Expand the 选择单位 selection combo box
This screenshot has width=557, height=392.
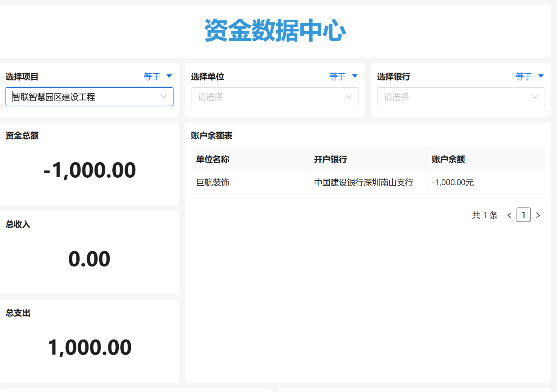275,97
